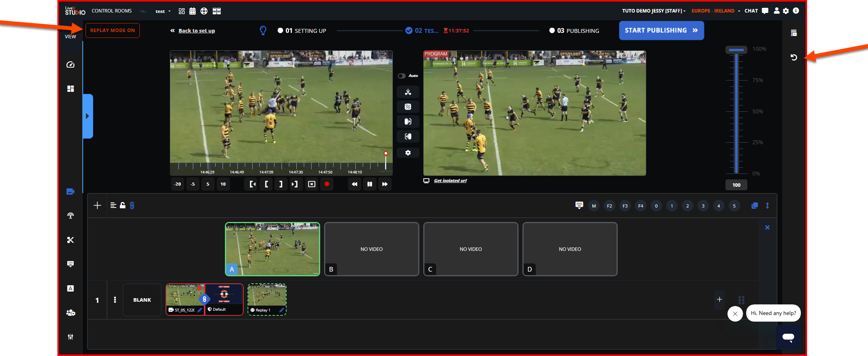Open CONTROL ROOMS menu

pyautogui.click(x=112, y=11)
